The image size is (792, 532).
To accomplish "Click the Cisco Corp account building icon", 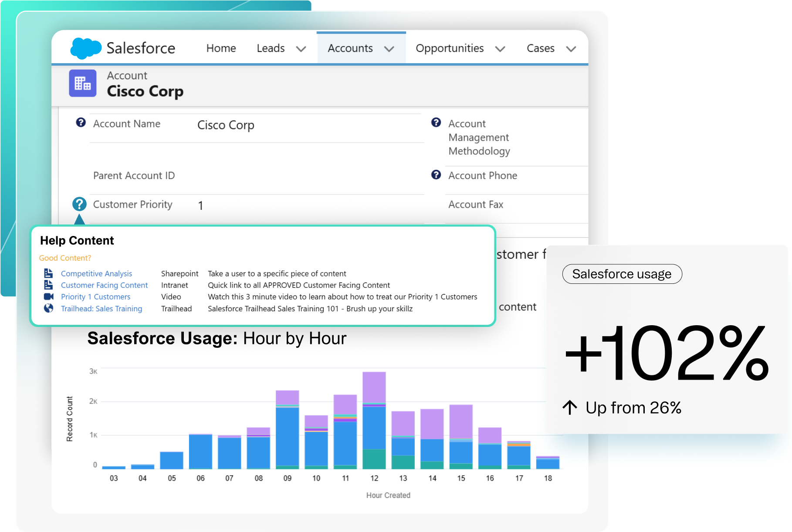I will (x=82, y=83).
